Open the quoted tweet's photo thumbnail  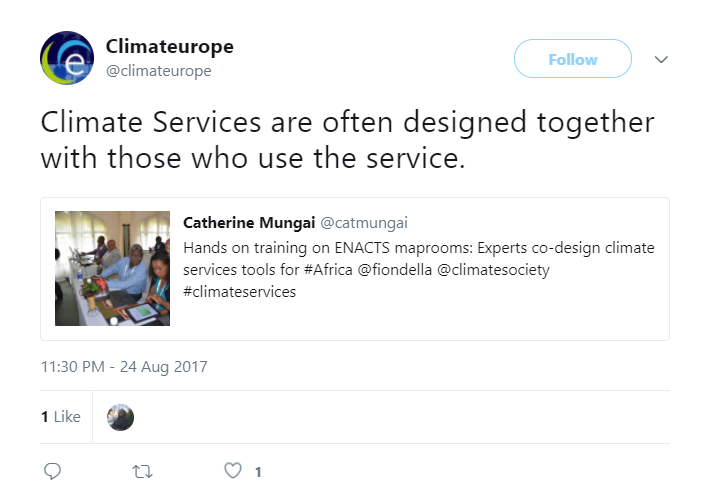(x=112, y=268)
